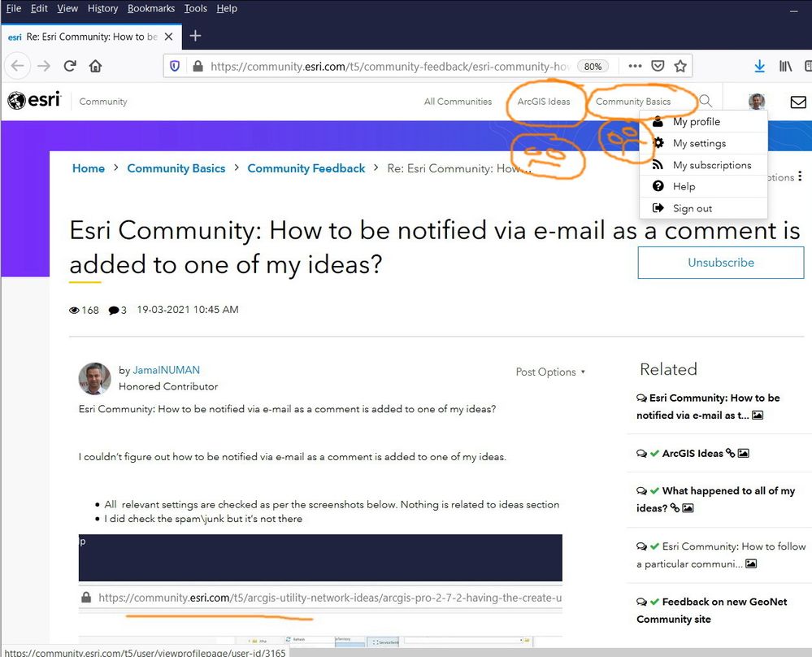Click the browser Back arrow button
This screenshot has width=812, height=657.
click(18, 67)
